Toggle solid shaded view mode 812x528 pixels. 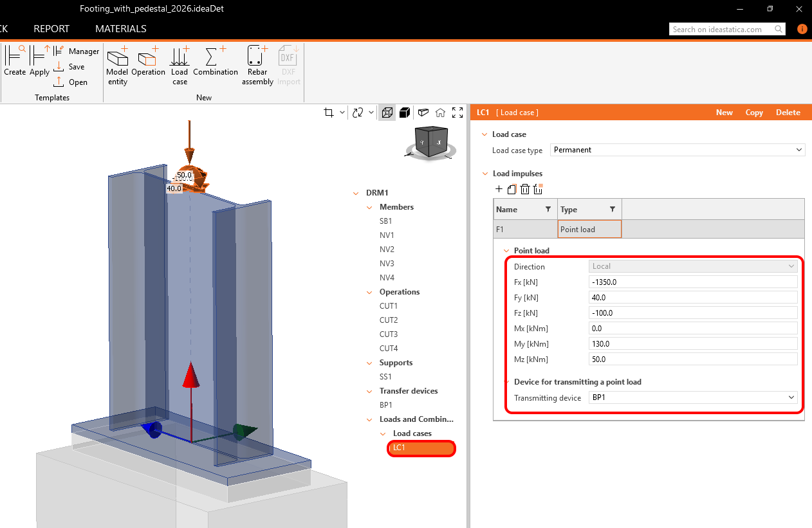coord(405,113)
